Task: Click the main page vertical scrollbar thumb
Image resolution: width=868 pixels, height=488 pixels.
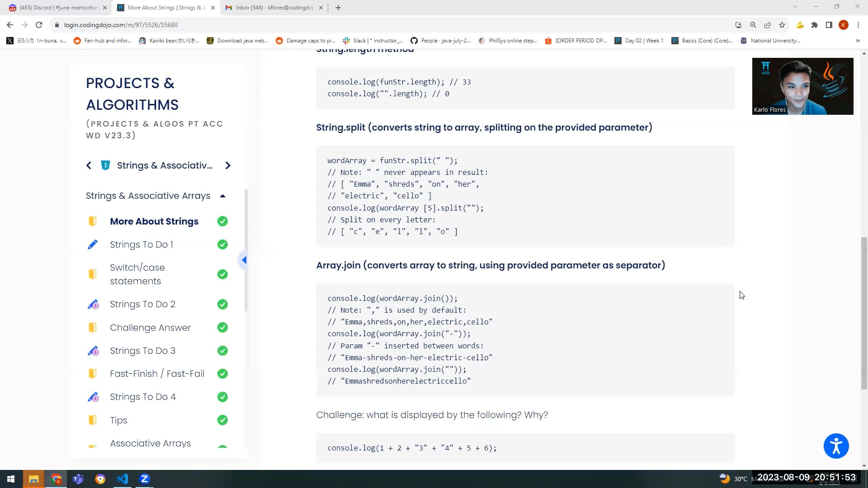Action: pyautogui.click(x=864, y=313)
